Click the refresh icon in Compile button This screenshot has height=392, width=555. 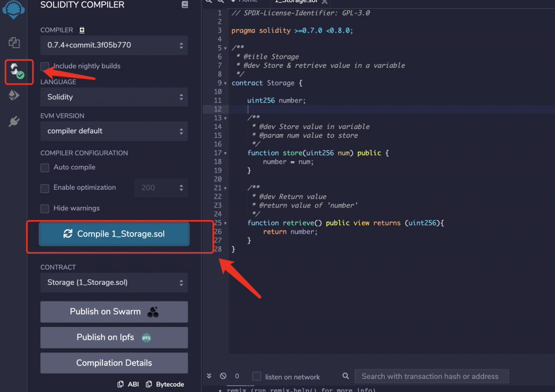(x=68, y=234)
